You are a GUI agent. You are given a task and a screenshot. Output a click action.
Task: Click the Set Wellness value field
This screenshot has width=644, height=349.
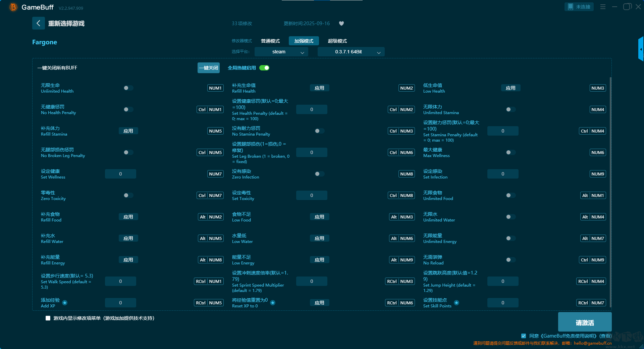pyautogui.click(x=120, y=174)
